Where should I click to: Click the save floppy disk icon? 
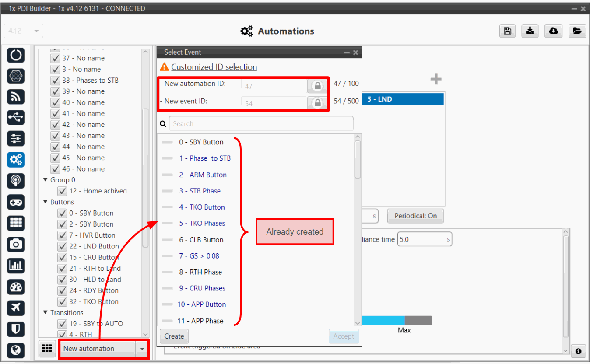507,31
